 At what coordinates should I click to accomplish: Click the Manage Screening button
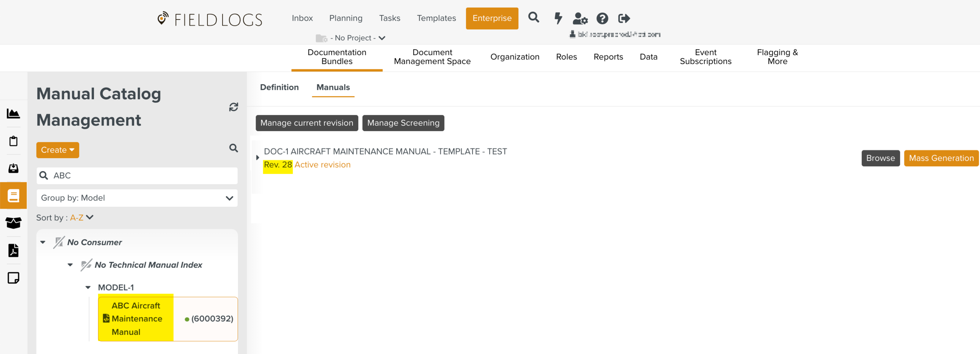403,123
